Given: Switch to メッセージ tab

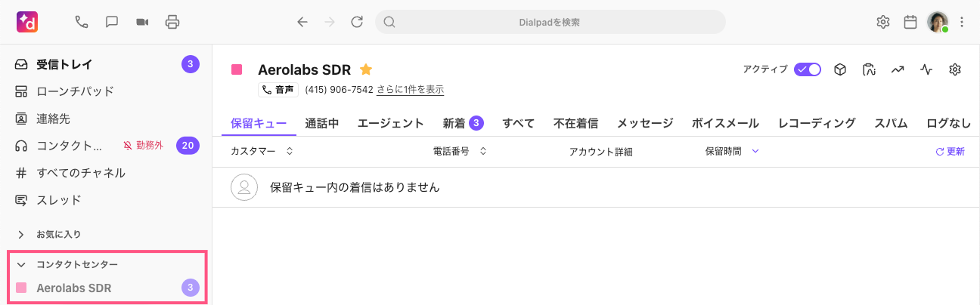Looking at the screenshot, I should tap(645, 123).
